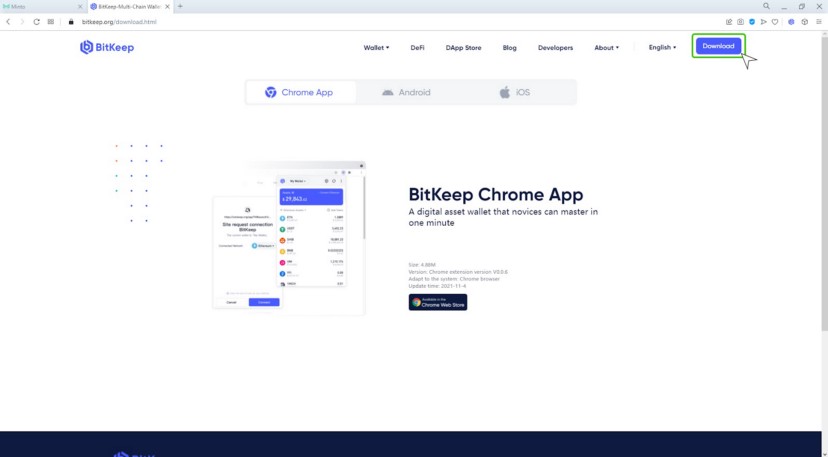Image resolution: width=828 pixels, height=457 pixels.
Task: Close the Minto tab
Action: [80, 6]
